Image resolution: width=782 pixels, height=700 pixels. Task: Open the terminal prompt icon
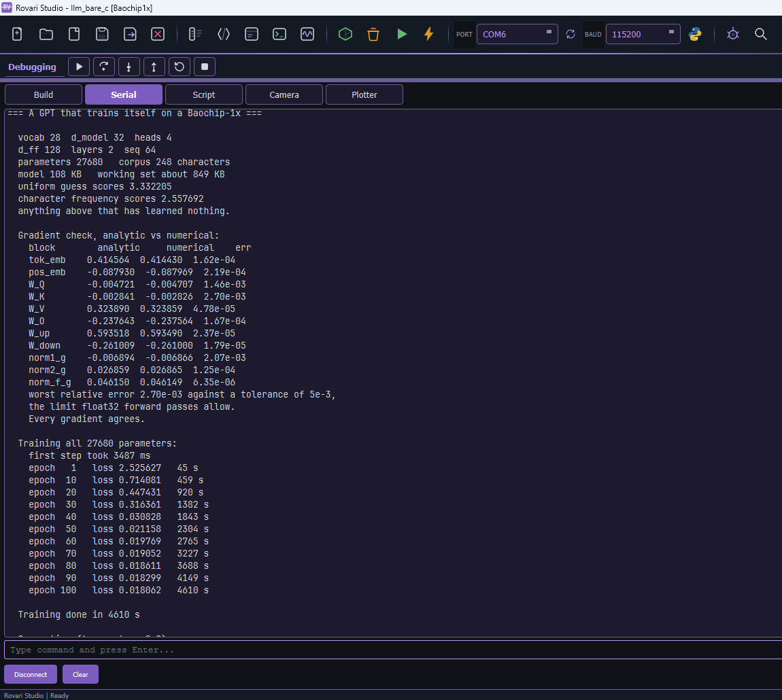[x=279, y=34]
